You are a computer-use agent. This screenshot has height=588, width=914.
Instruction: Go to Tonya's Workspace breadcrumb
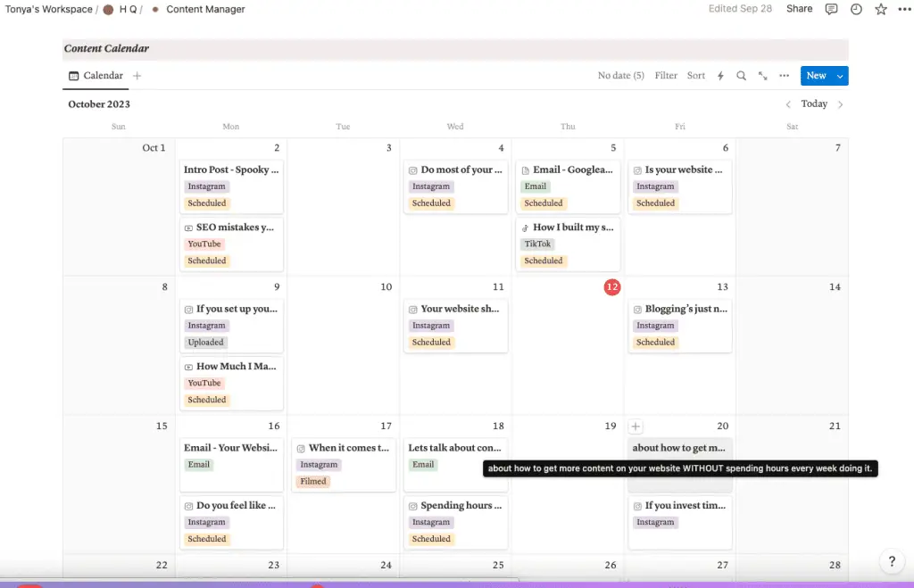[49, 9]
